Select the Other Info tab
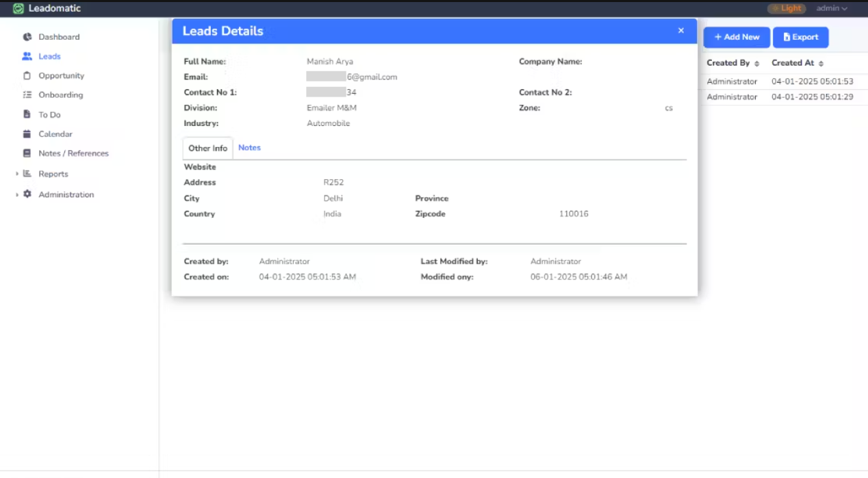The image size is (868, 478). (208, 149)
